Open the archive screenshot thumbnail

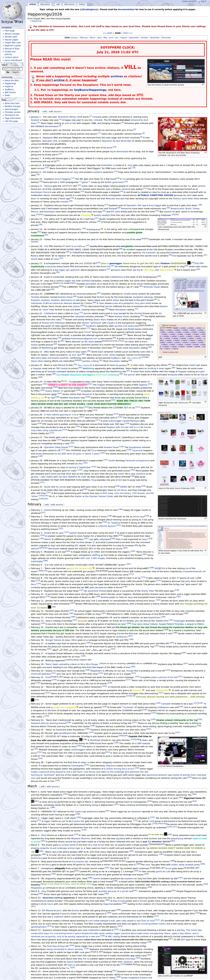[176, 70]
